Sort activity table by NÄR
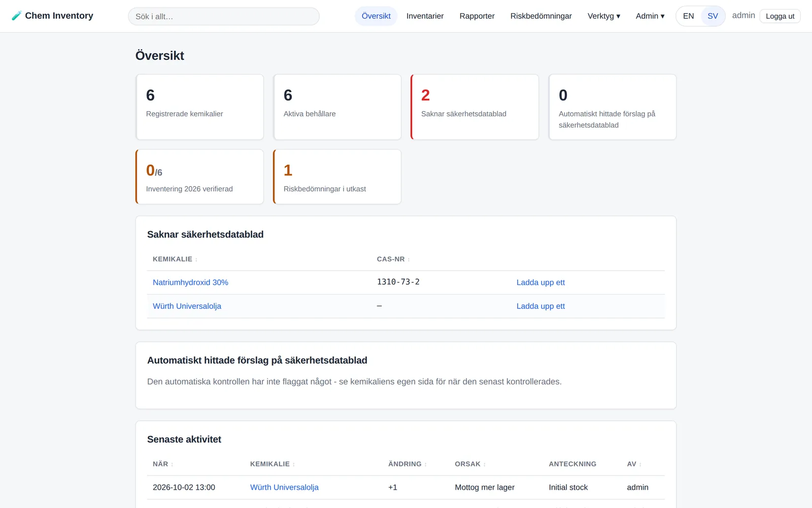This screenshot has width=812, height=508. pyautogui.click(x=163, y=464)
